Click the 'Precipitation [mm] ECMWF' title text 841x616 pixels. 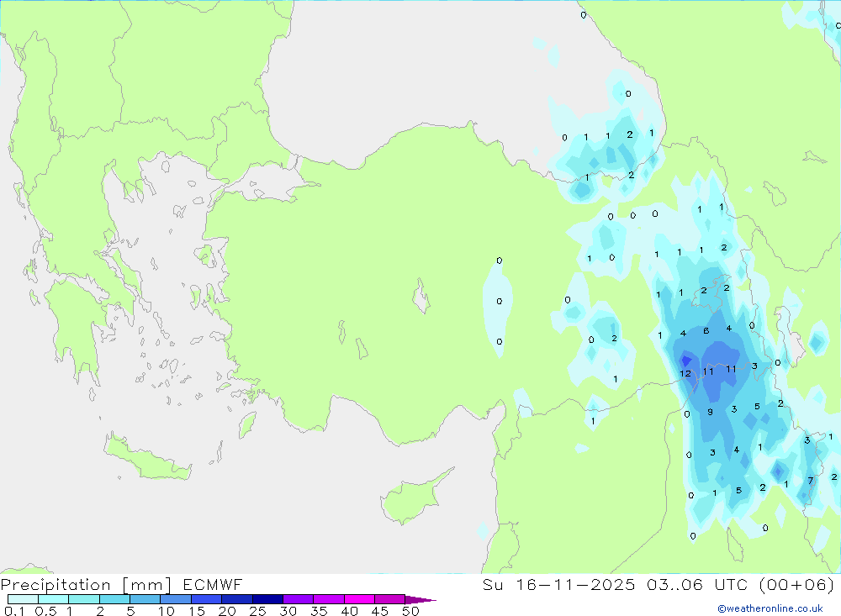tap(122, 584)
